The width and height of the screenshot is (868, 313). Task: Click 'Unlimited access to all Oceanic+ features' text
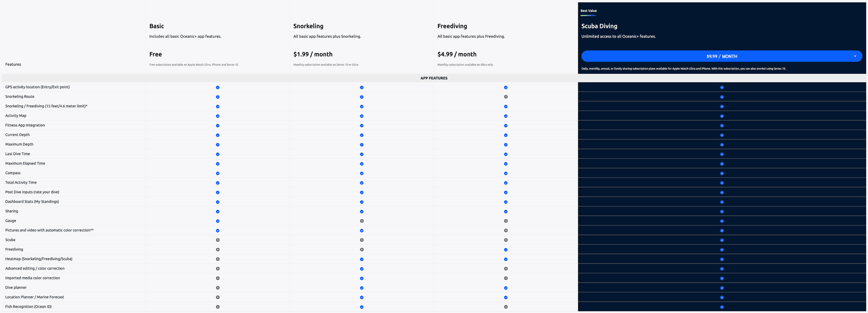click(x=618, y=36)
